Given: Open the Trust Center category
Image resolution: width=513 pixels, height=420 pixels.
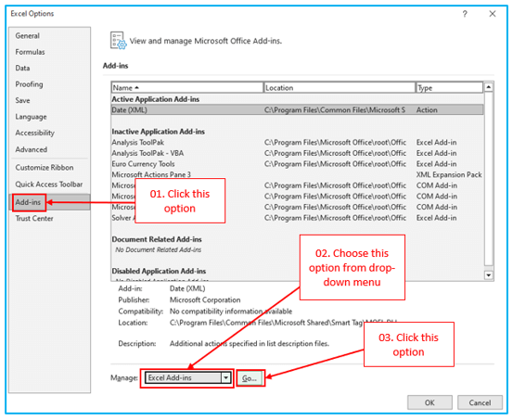Looking at the screenshot, I should coord(34,218).
